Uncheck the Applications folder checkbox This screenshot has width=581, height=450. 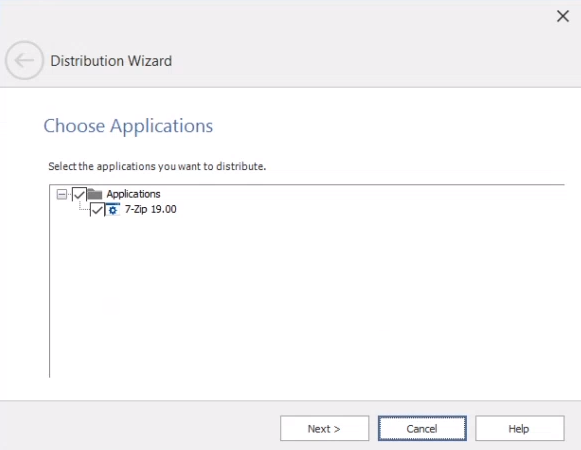pos(79,194)
